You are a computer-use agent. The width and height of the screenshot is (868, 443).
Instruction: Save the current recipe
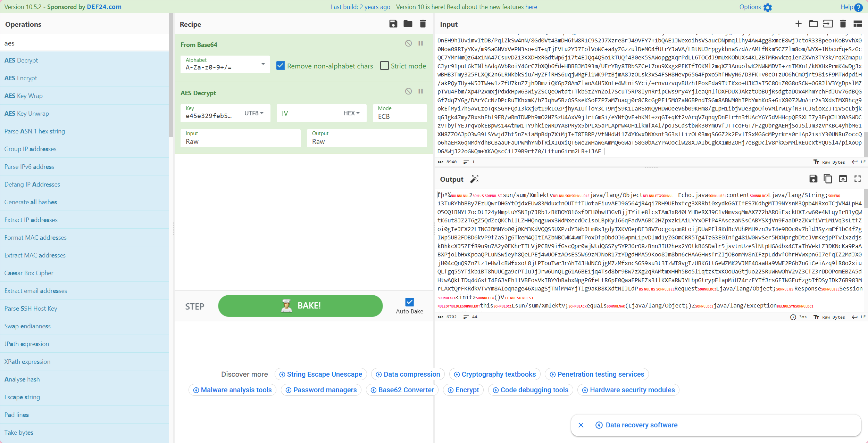pos(393,24)
